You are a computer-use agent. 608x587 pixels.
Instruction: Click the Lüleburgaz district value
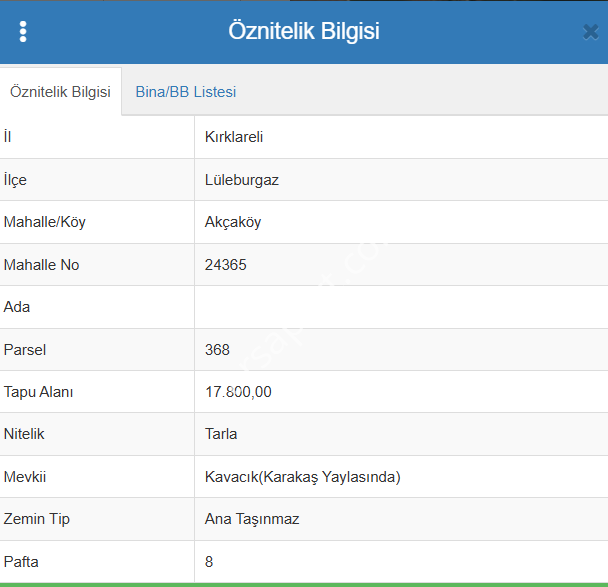(x=241, y=180)
